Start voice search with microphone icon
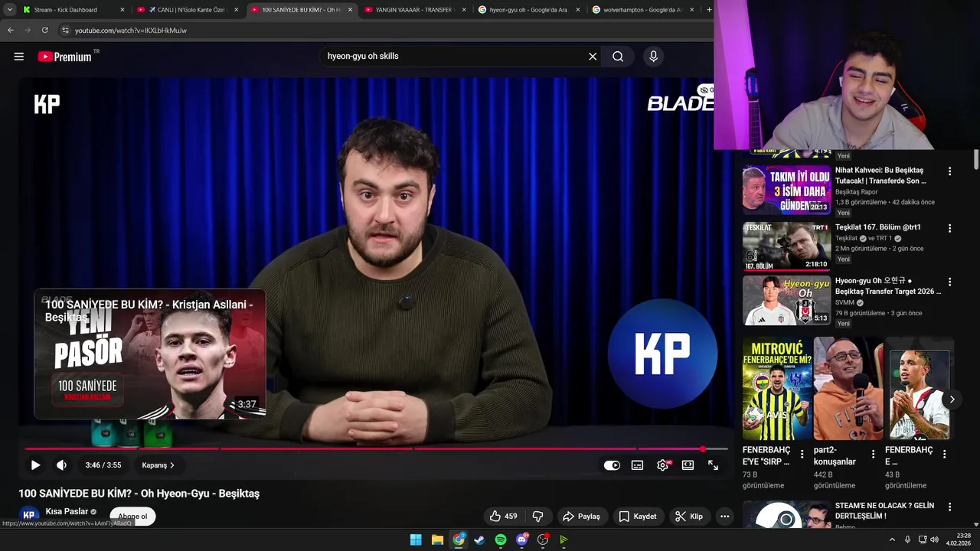Screen dimensions: 980x551 tap(653, 57)
